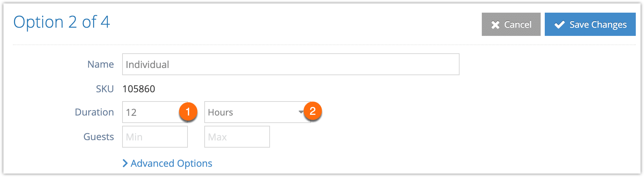Select the Min guests field
Screen dimensions: 644x177
155,137
